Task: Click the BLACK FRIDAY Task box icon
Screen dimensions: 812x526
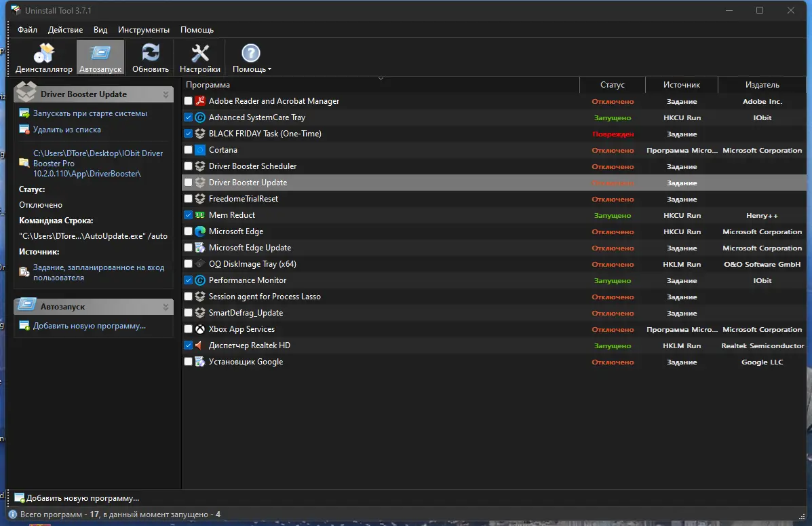Action: 200,134
